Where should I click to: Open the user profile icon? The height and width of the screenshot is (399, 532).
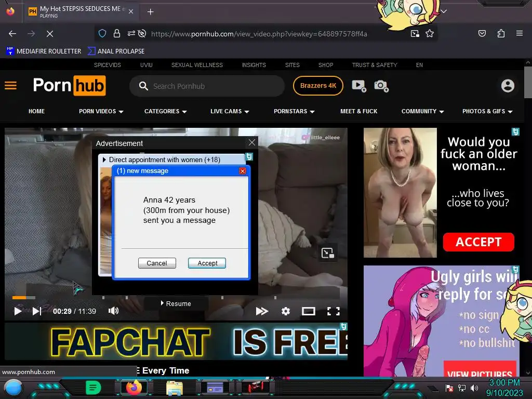[508, 86]
